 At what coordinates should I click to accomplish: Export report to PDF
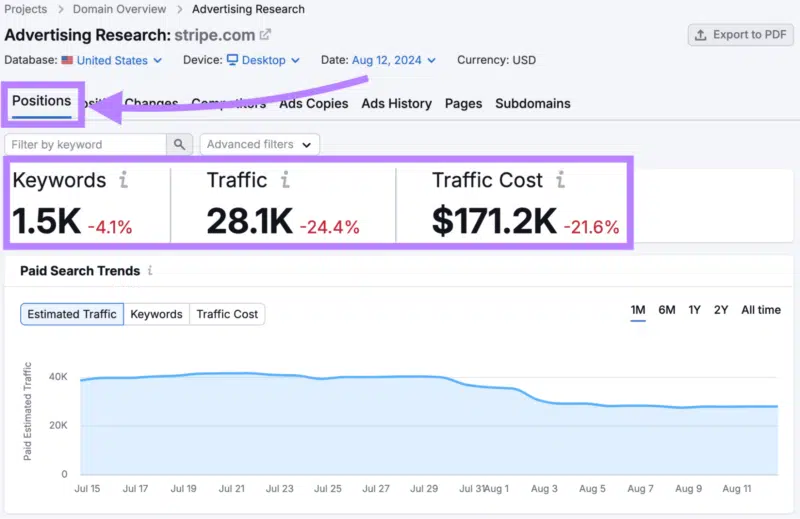[x=741, y=35]
